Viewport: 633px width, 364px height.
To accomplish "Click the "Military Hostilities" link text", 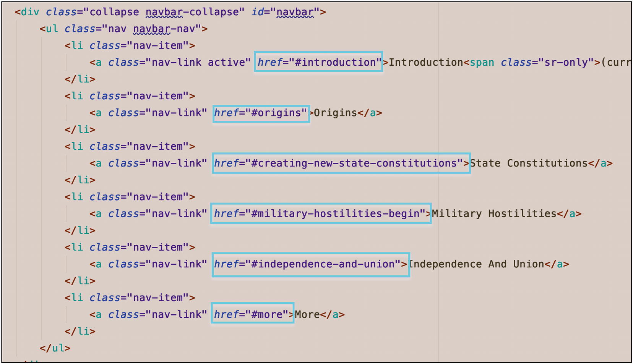I will [x=494, y=214].
